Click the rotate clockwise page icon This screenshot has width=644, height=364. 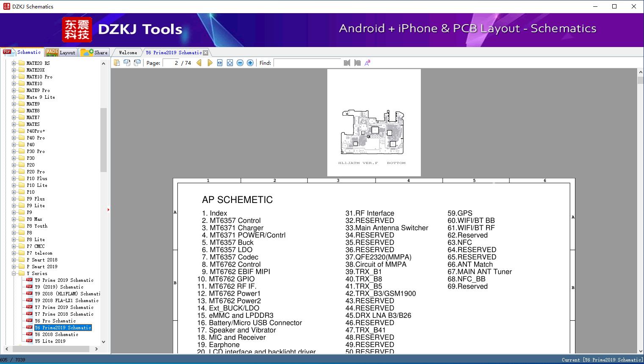[x=137, y=63]
